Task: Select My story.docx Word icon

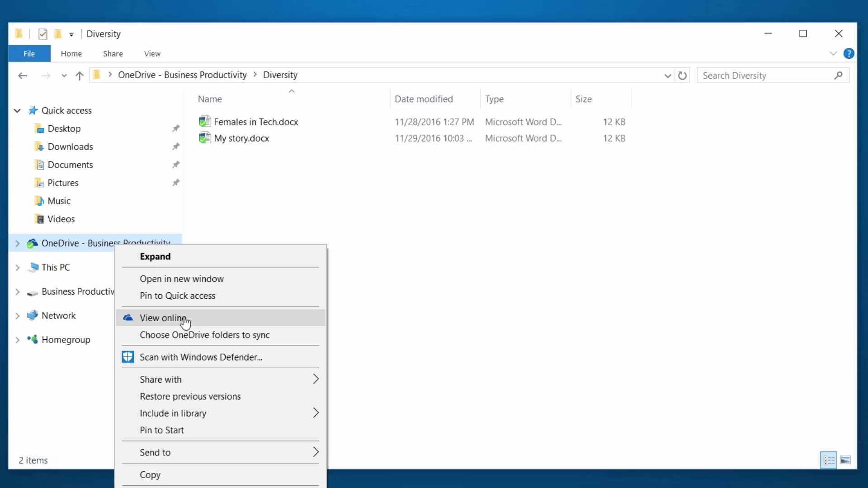Action: [x=205, y=138]
